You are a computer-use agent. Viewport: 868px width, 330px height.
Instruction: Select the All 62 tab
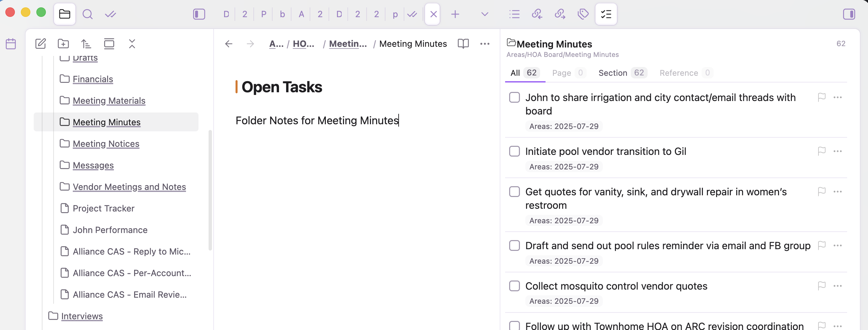525,73
